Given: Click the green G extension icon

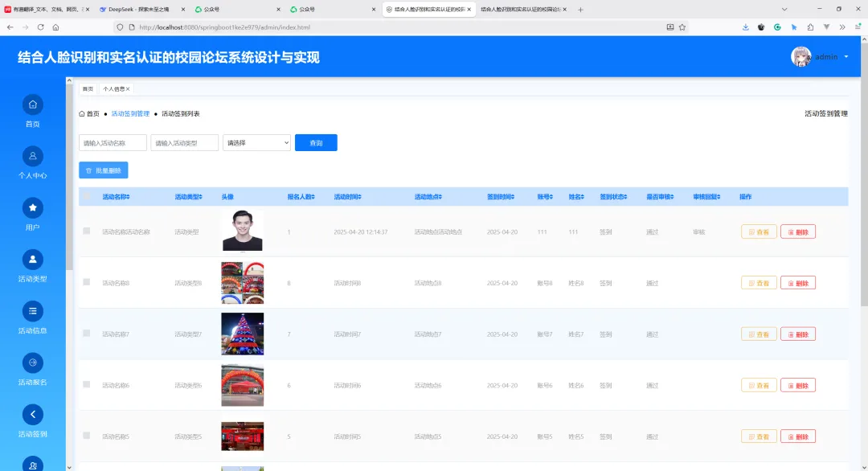Looking at the screenshot, I should point(777,27).
